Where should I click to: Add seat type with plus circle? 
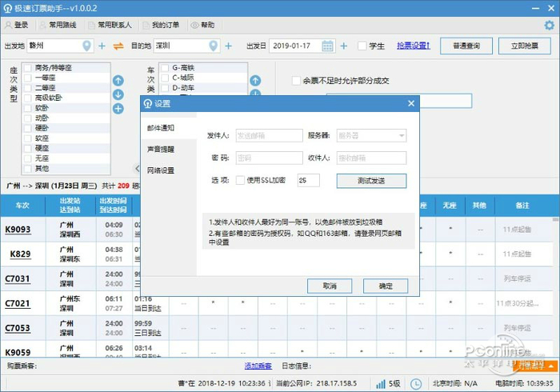click(x=118, y=109)
